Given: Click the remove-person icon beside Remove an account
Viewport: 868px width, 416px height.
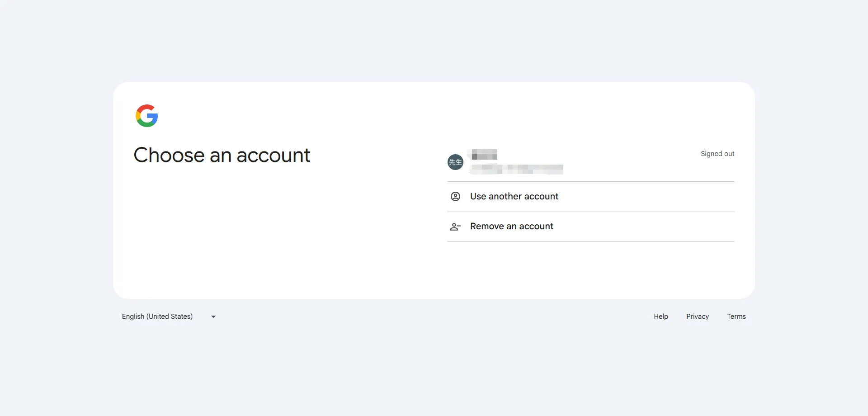Looking at the screenshot, I should pos(455,227).
